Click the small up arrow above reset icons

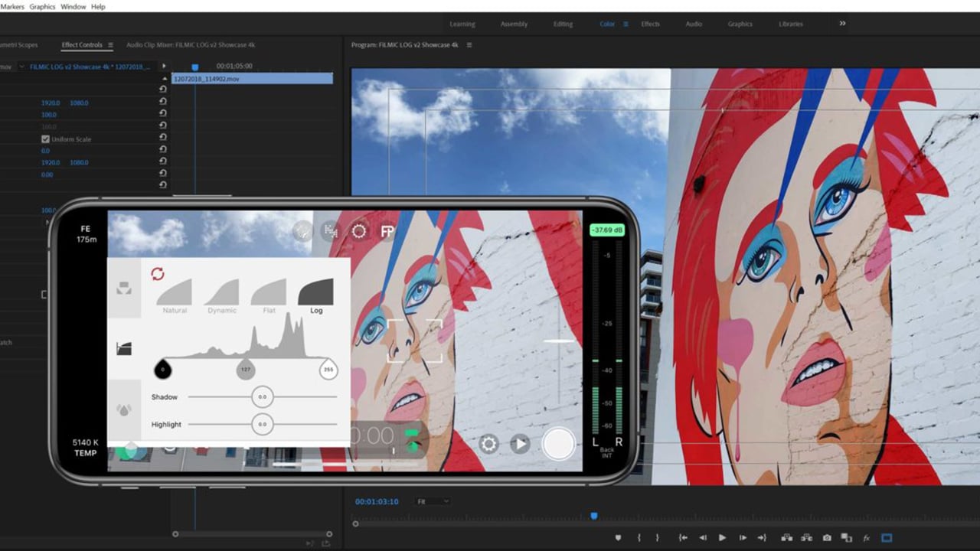tap(164, 79)
